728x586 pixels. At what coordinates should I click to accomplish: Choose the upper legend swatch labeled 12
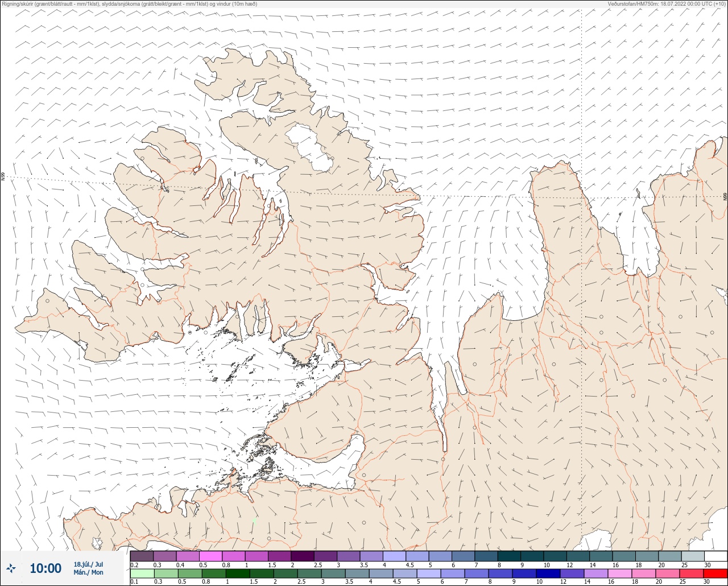pos(578,556)
